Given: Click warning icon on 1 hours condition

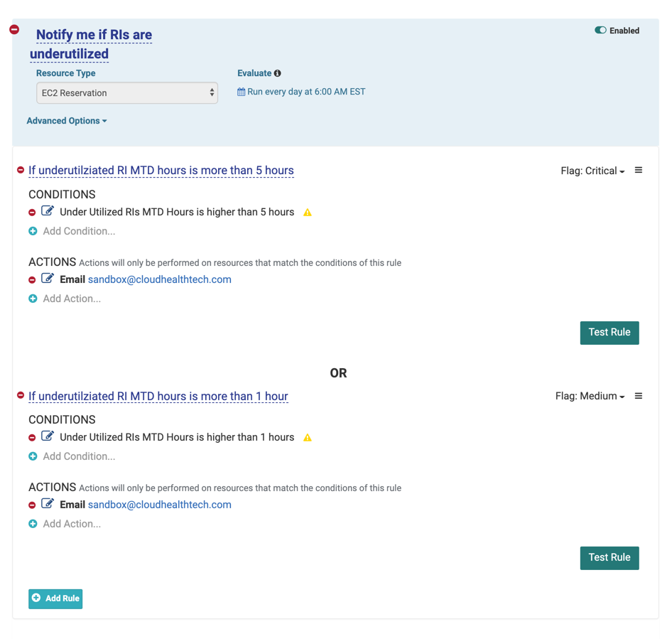Looking at the screenshot, I should (308, 438).
